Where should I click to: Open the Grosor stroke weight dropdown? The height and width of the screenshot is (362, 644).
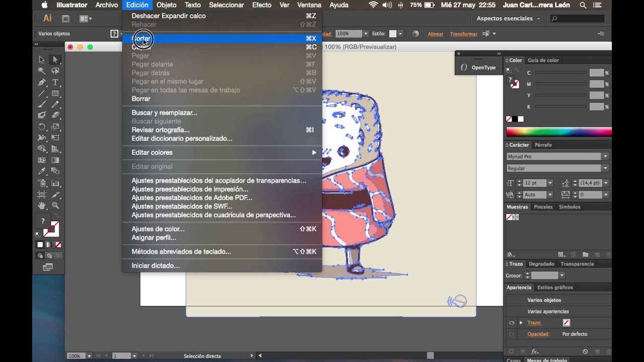click(x=562, y=276)
